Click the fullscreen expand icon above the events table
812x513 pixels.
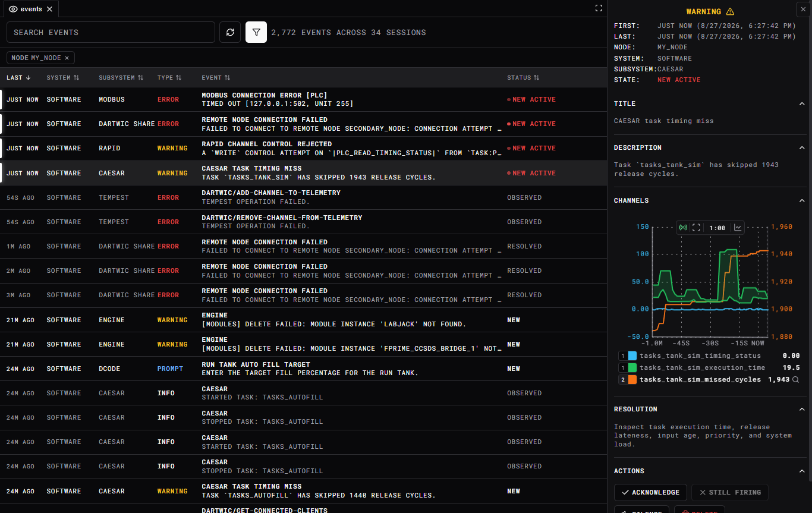click(x=599, y=8)
